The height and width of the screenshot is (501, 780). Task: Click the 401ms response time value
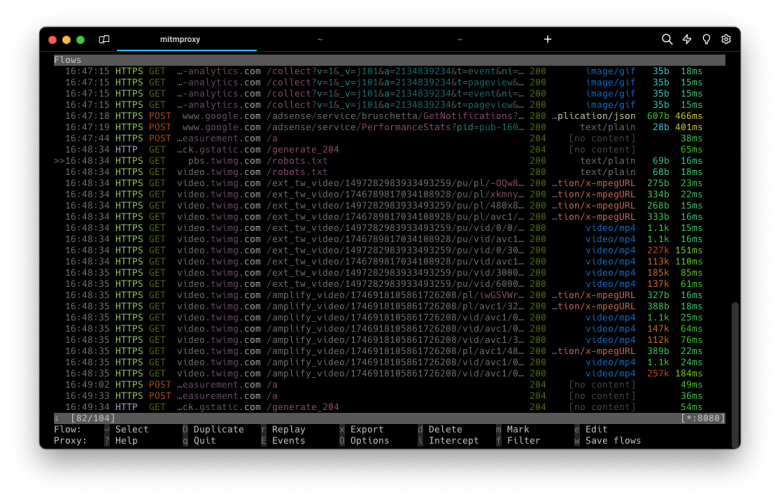click(688, 127)
